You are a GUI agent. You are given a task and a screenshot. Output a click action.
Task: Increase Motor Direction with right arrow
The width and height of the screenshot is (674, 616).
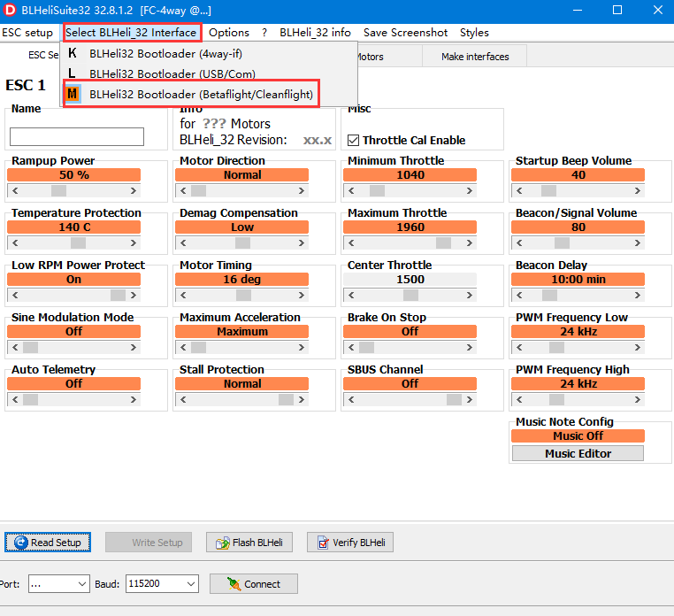pos(302,190)
